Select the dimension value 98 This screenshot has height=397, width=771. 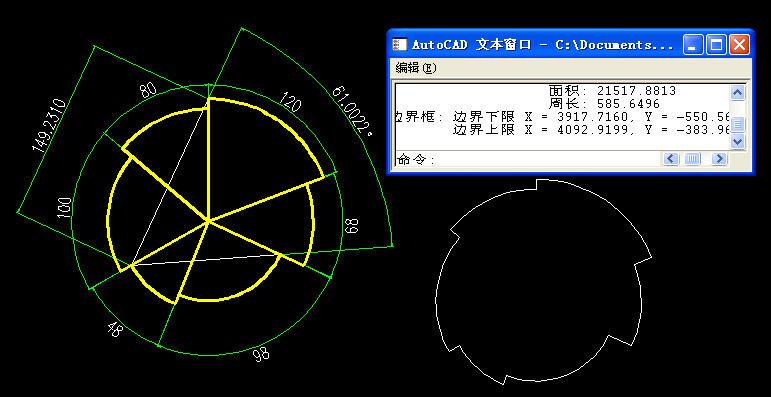tap(261, 354)
